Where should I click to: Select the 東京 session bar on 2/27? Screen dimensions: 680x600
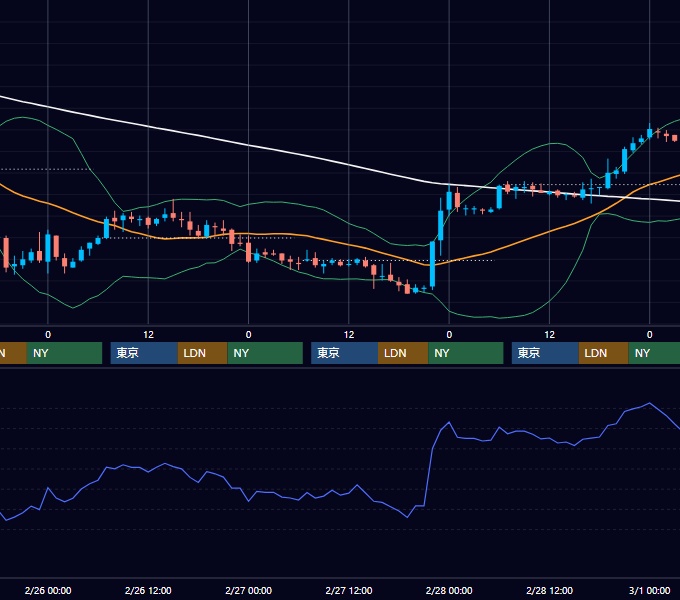point(344,353)
